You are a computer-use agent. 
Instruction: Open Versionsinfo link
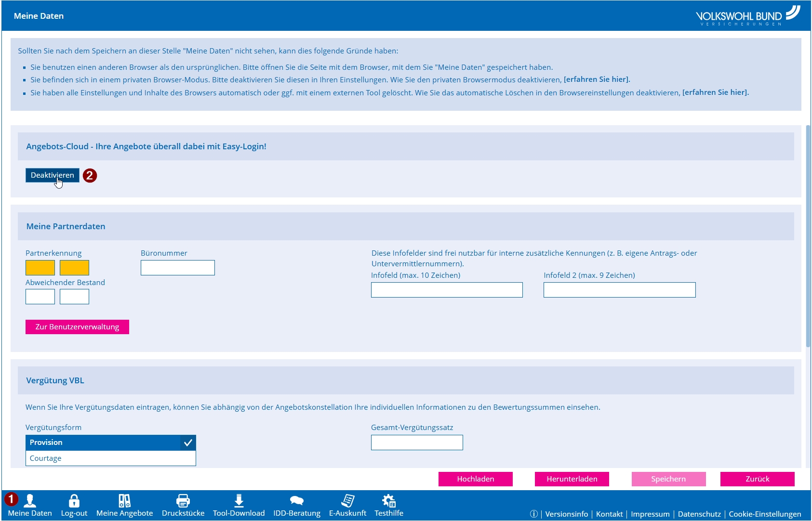(x=567, y=514)
